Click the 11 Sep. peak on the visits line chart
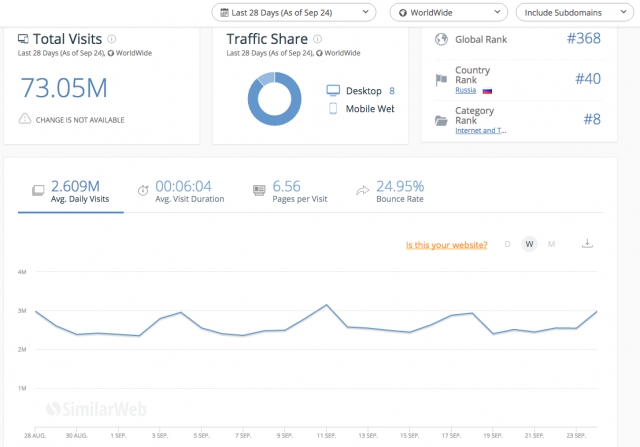 (x=327, y=305)
